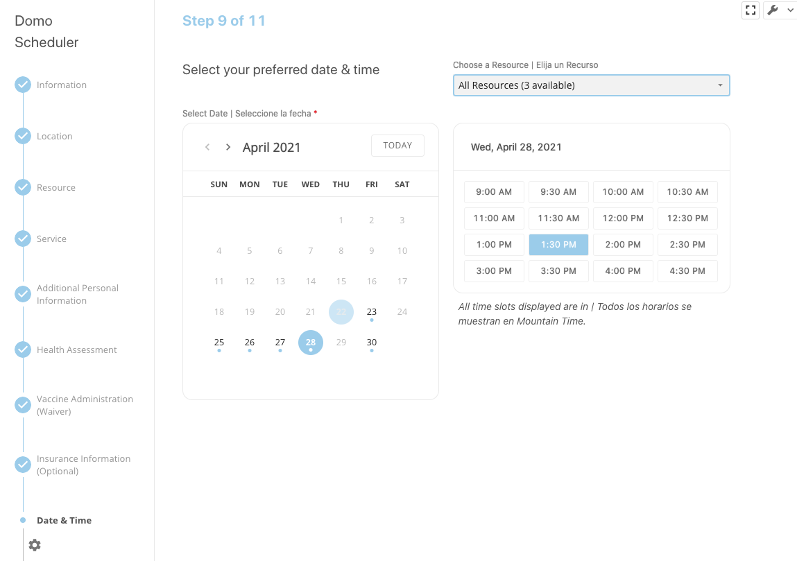Click the Choose a Resource label
This screenshot has height=562, width=797.
tap(526, 65)
